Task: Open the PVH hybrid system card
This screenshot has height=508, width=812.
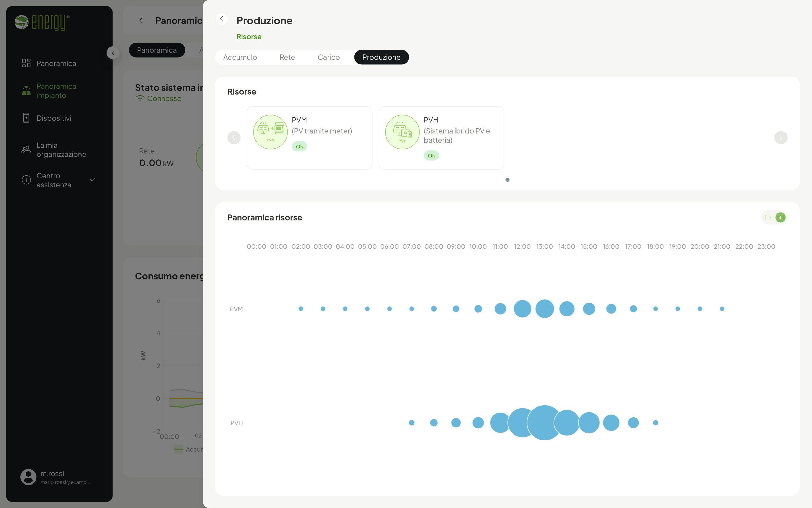Action: coord(441,138)
